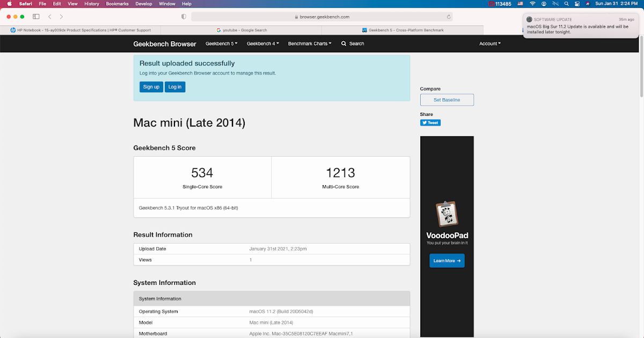The width and height of the screenshot is (644, 338).
Task: Click the browser.geekbench.com address field
Action: tap(322, 17)
